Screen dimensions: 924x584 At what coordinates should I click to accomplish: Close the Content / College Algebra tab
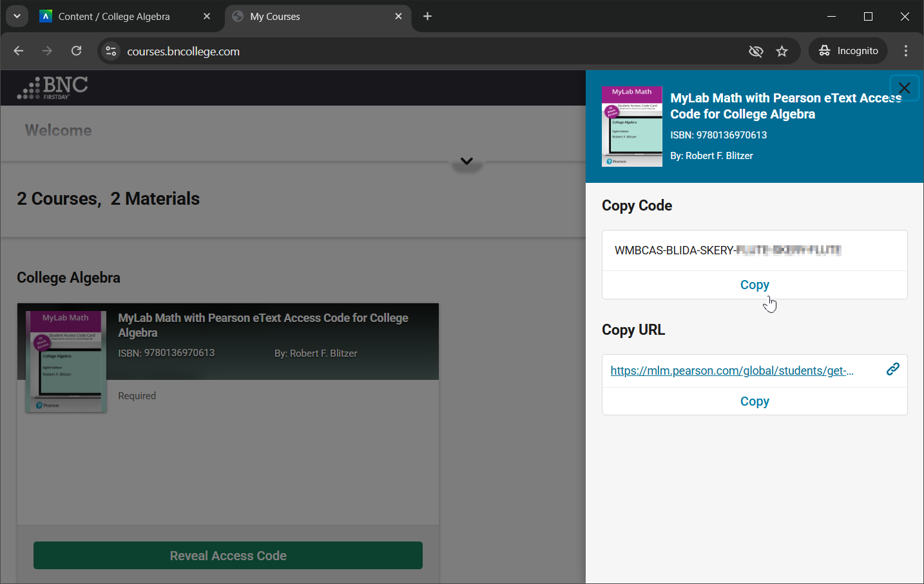point(207,16)
